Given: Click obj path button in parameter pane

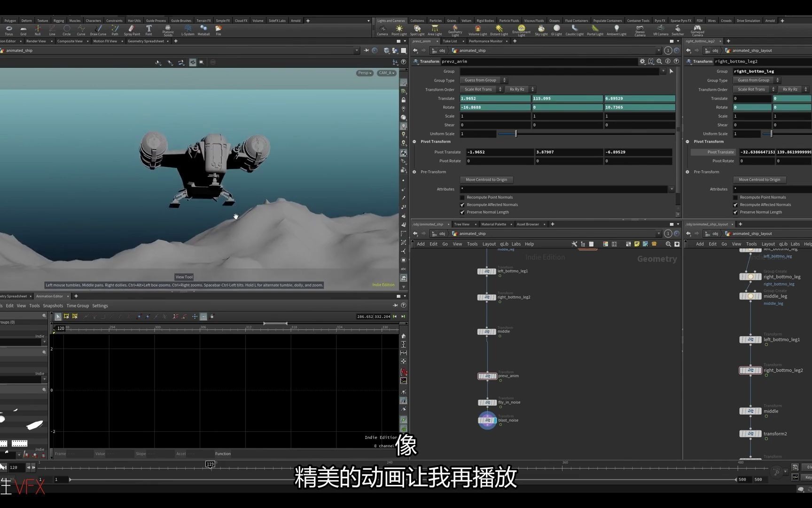Looking at the screenshot, I should 439,51.
